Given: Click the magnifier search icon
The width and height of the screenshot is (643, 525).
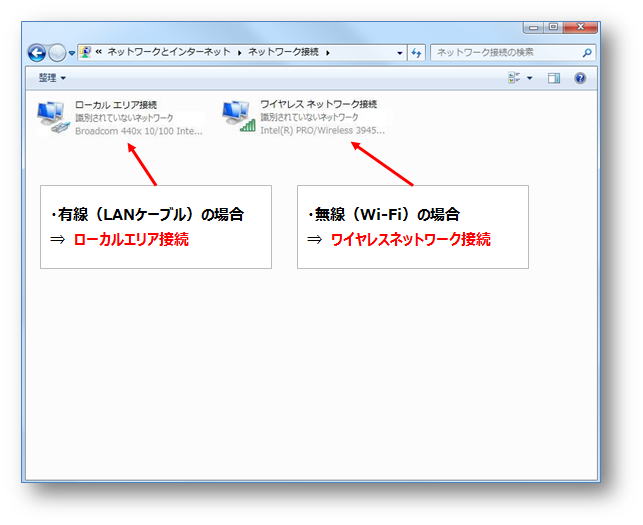Looking at the screenshot, I should (x=587, y=52).
